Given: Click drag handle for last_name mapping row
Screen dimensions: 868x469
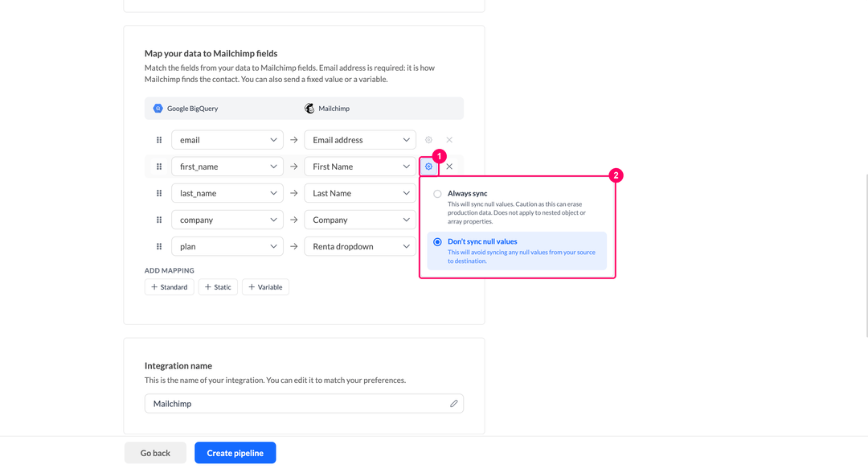Looking at the screenshot, I should 159,193.
